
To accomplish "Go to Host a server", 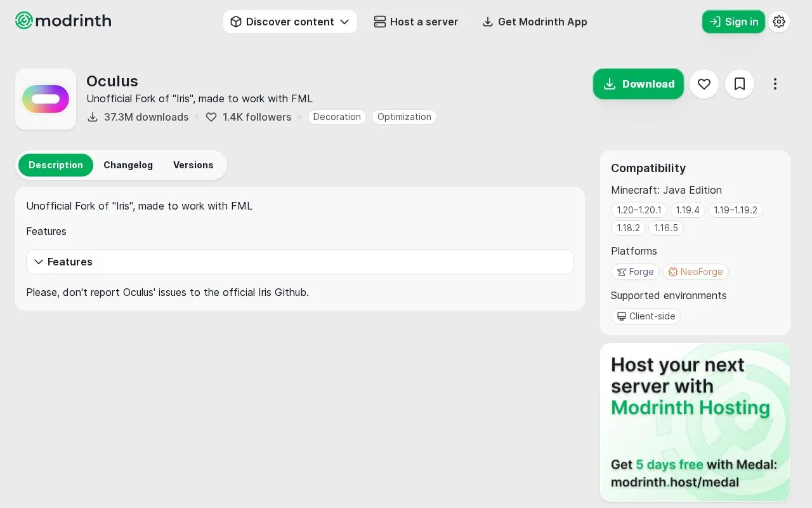I will (416, 22).
